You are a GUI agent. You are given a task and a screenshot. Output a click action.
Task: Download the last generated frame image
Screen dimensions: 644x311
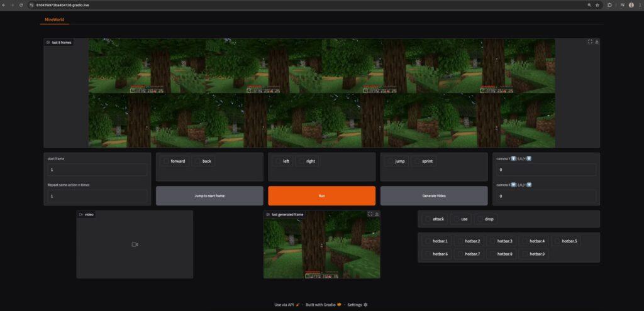[377, 214]
